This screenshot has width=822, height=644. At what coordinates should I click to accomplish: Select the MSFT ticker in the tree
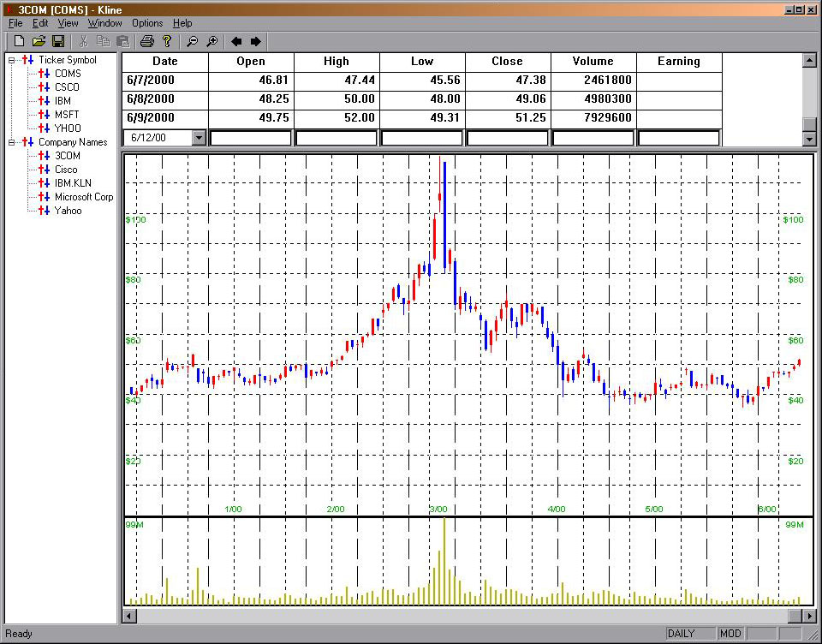(x=67, y=115)
